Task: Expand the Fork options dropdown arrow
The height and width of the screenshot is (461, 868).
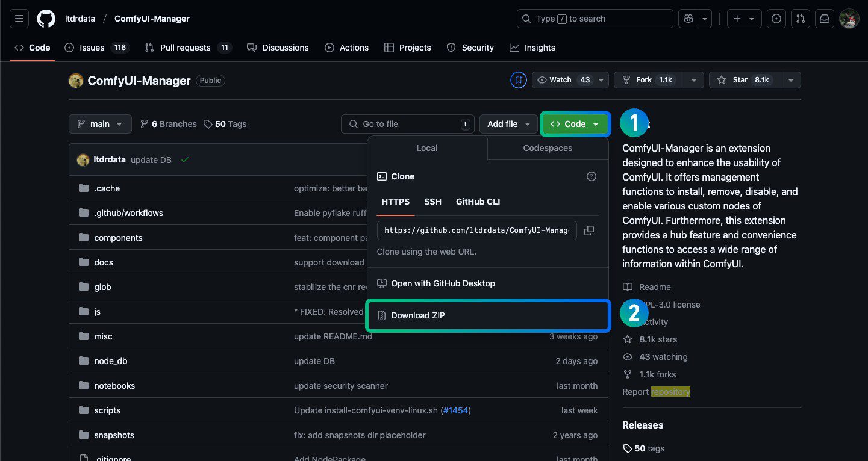Action: (694, 80)
